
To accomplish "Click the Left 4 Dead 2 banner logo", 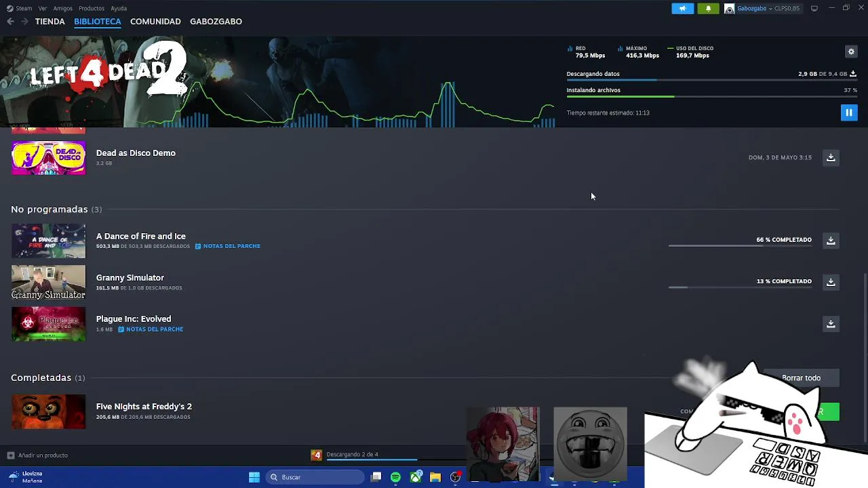I will pos(108,71).
